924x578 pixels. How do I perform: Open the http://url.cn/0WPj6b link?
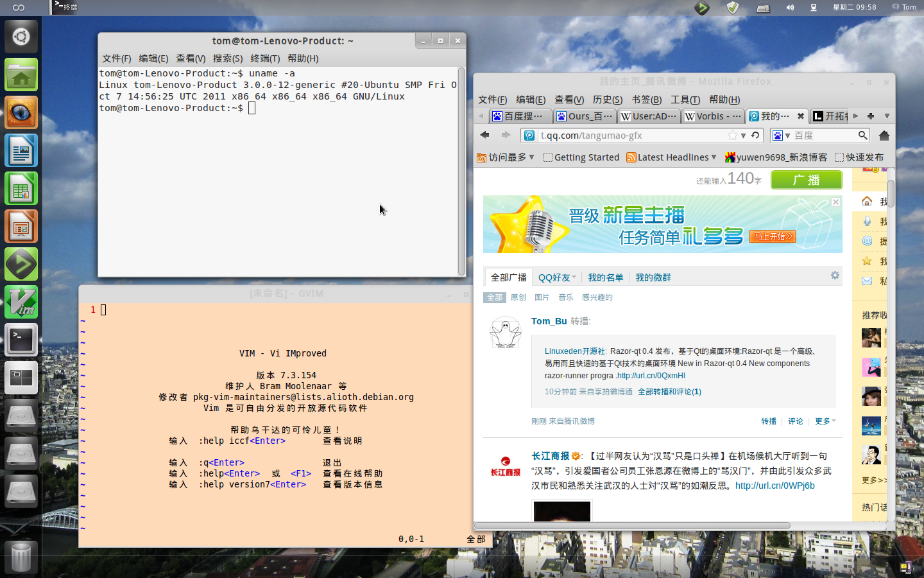(775, 486)
